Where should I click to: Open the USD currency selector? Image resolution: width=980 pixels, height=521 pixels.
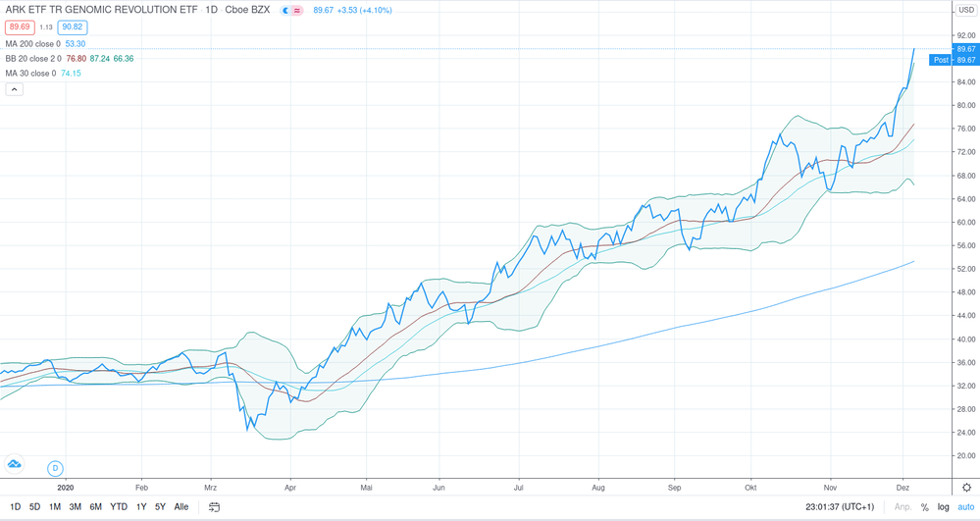[x=966, y=10]
